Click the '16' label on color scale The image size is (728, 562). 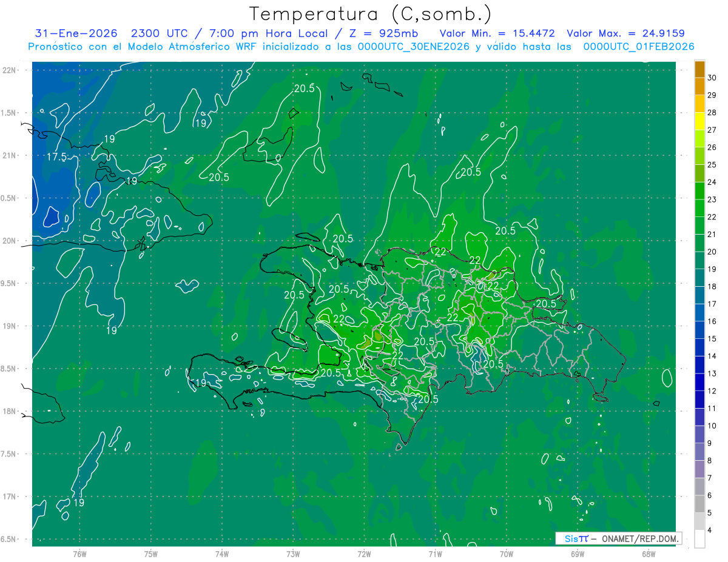coord(712,321)
